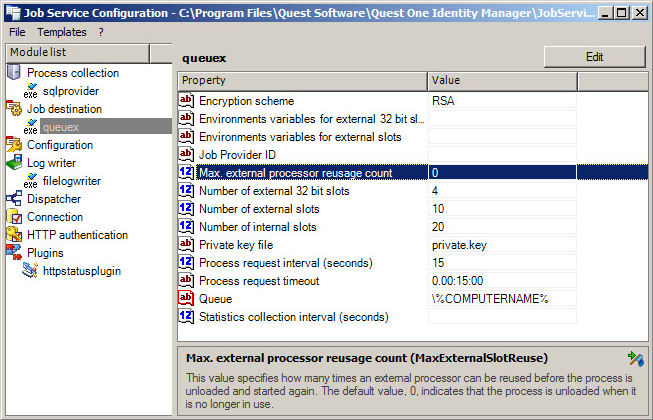Click the Number of internal slots icon
This screenshot has height=420, width=653.
(x=186, y=226)
